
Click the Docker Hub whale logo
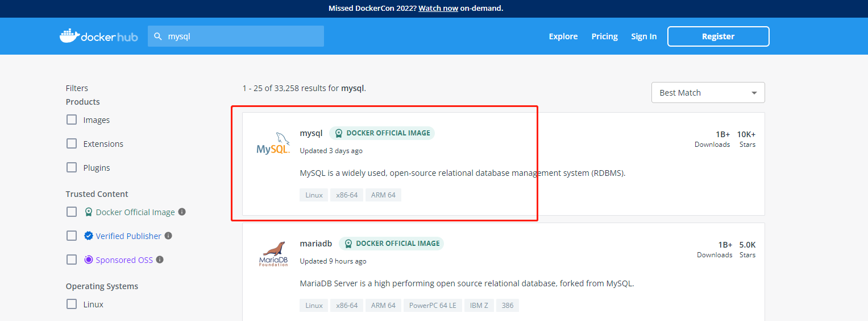pos(69,36)
